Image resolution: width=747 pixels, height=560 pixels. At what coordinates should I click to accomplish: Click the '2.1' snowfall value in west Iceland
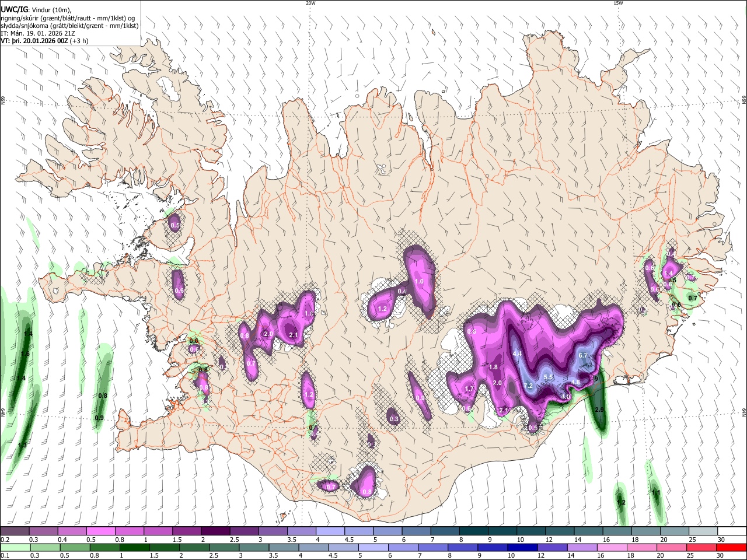294,335
